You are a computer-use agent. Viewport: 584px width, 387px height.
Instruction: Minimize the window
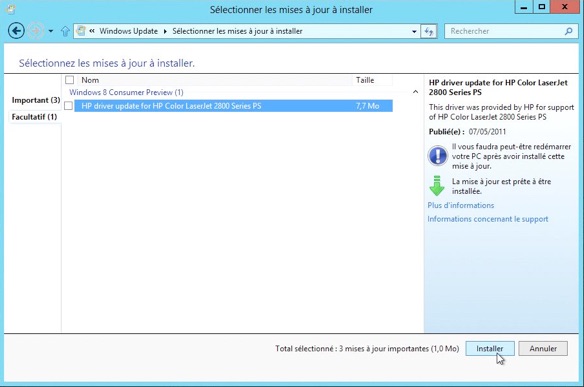pos(523,7)
